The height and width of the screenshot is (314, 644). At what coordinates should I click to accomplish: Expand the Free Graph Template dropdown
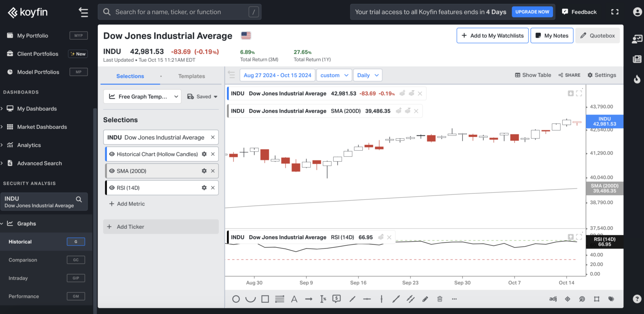(142, 97)
